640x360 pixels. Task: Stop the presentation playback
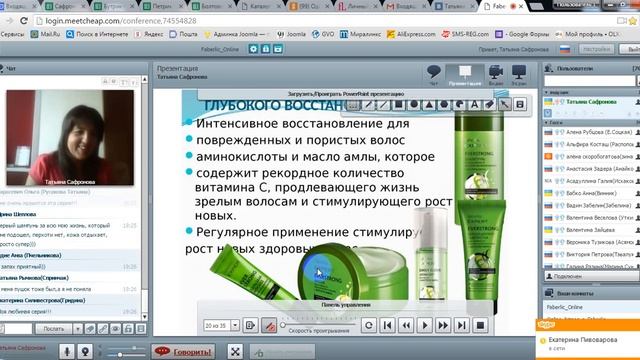pos(480,325)
